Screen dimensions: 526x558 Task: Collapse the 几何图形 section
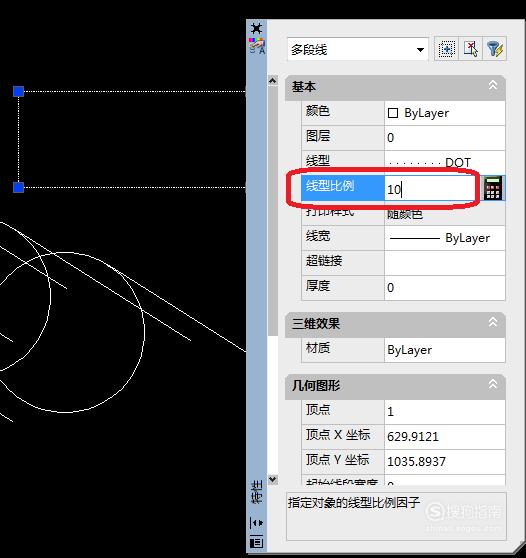(x=493, y=384)
